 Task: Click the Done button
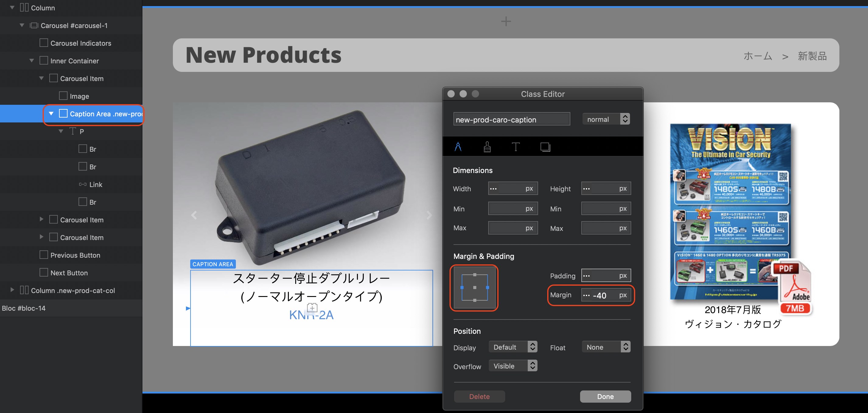605,397
